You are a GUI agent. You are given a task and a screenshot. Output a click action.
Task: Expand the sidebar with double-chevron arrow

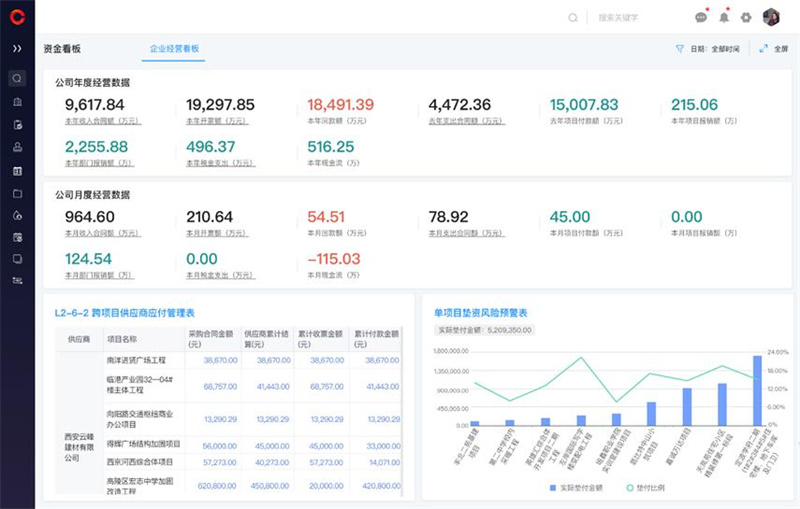click(17, 48)
